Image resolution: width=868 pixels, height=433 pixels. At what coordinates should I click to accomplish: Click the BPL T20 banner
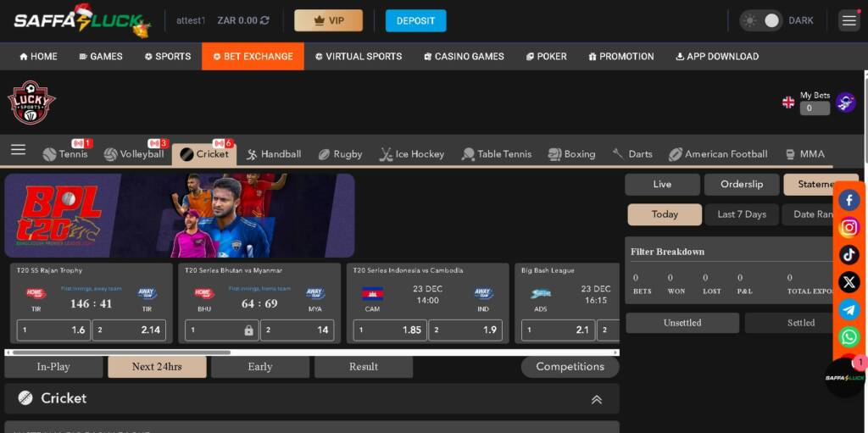180,215
